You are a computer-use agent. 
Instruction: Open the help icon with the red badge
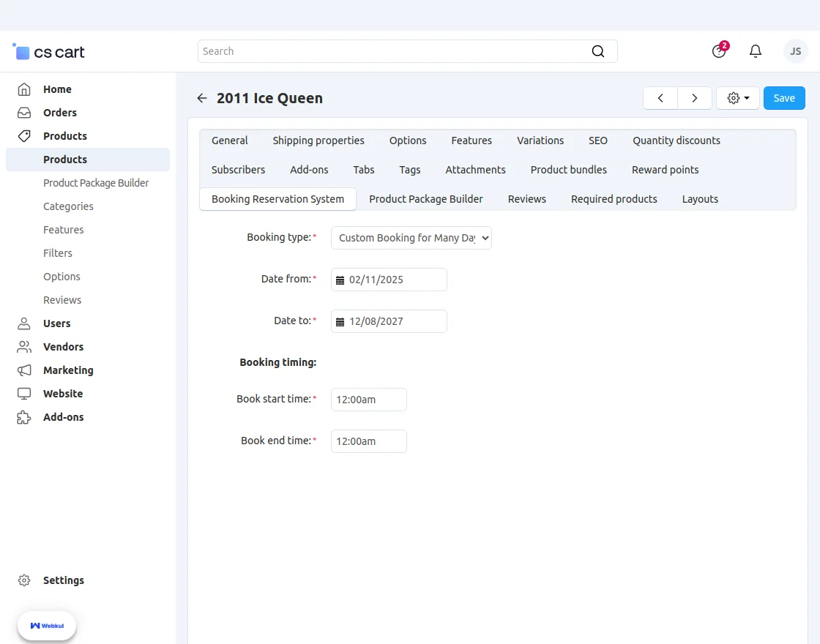click(x=717, y=51)
